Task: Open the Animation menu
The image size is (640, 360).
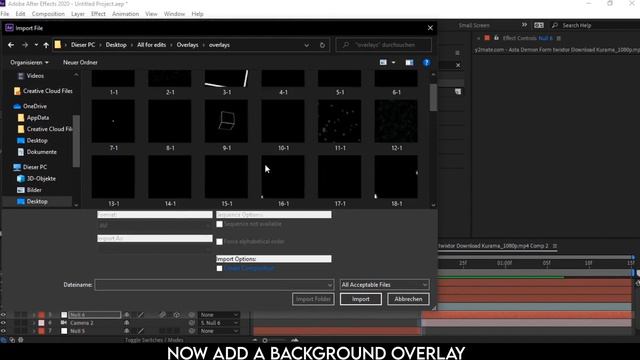Action: [x=125, y=14]
